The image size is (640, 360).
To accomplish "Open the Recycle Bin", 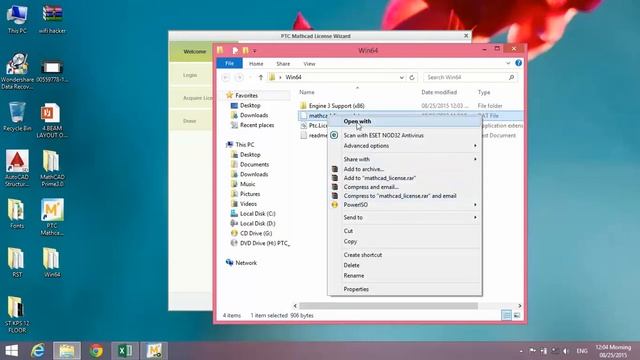I will point(17,116).
